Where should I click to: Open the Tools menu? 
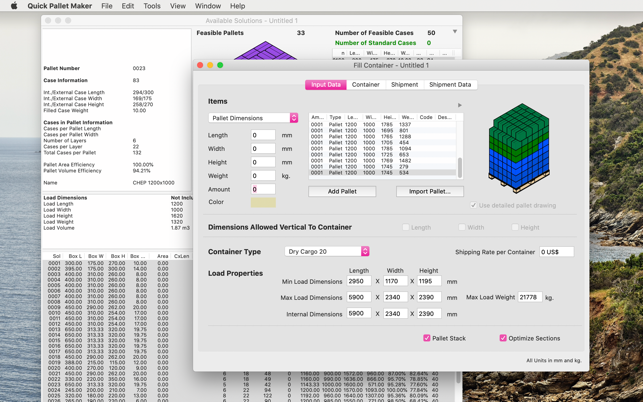click(152, 6)
